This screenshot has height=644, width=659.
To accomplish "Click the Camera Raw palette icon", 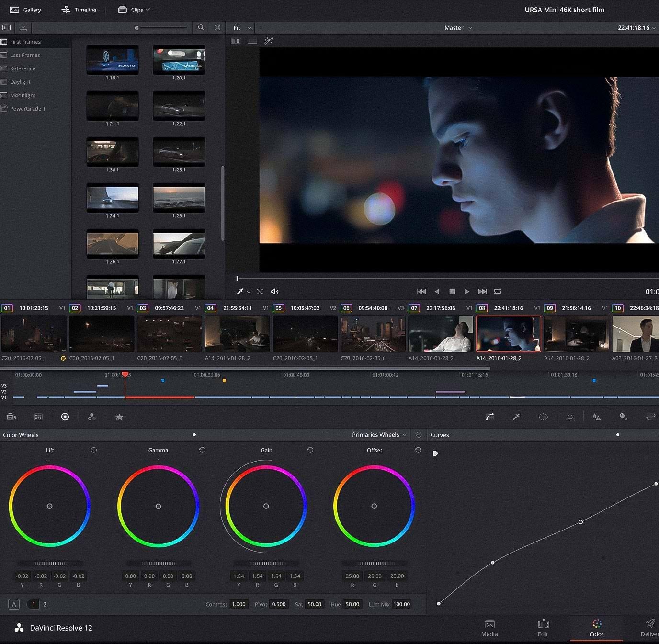I will (11, 417).
